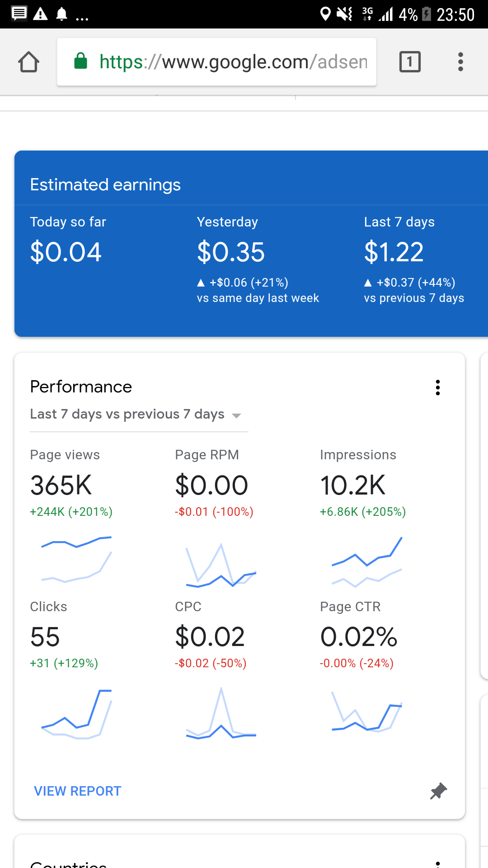Tap the green padlock security icon
Image resolution: width=488 pixels, height=868 pixels.
pyautogui.click(x=81, y=61)
